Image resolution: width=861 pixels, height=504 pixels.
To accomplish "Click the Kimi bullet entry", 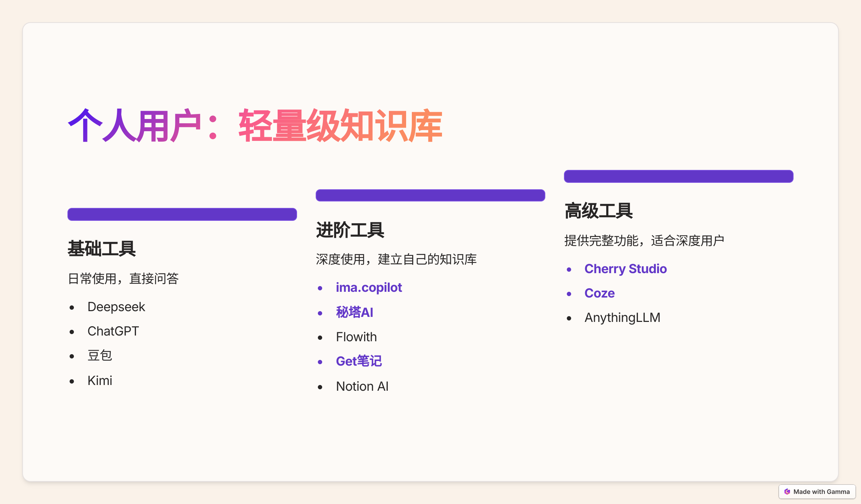I will [x=100, y=380].
